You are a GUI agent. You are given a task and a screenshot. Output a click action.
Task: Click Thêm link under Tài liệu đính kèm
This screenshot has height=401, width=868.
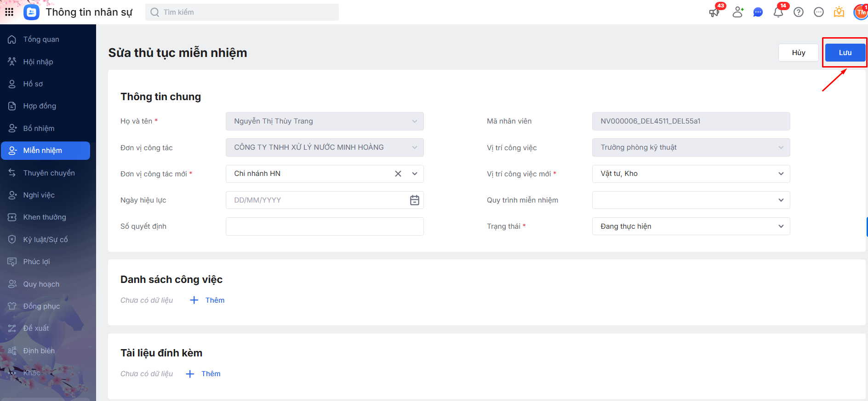(x=211, y=374)
